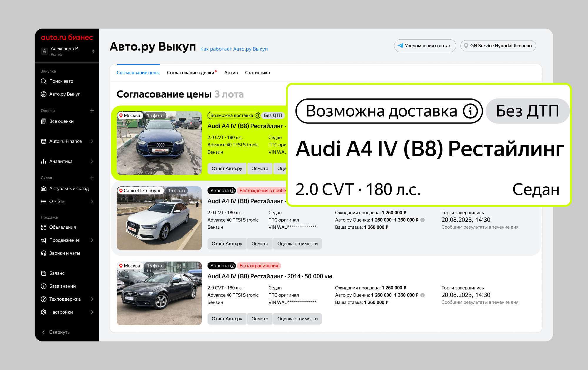Click the garage icon beside Актуальный склад

pyautogui.click(x=44, y=189)
